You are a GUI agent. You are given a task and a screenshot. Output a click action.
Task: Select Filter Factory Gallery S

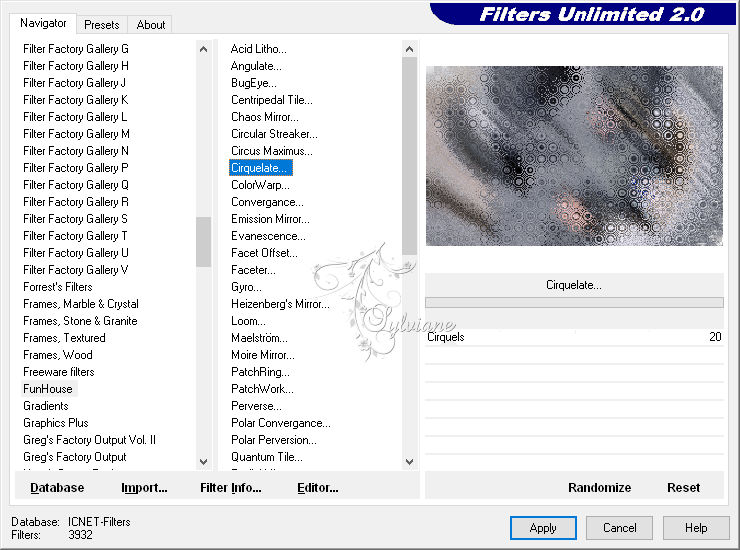click(75, 219)
